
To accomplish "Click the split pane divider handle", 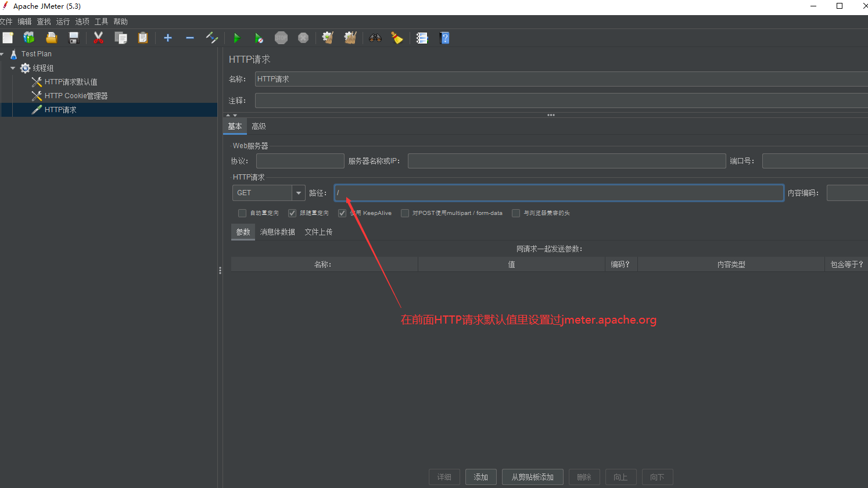I will [220, 270].
